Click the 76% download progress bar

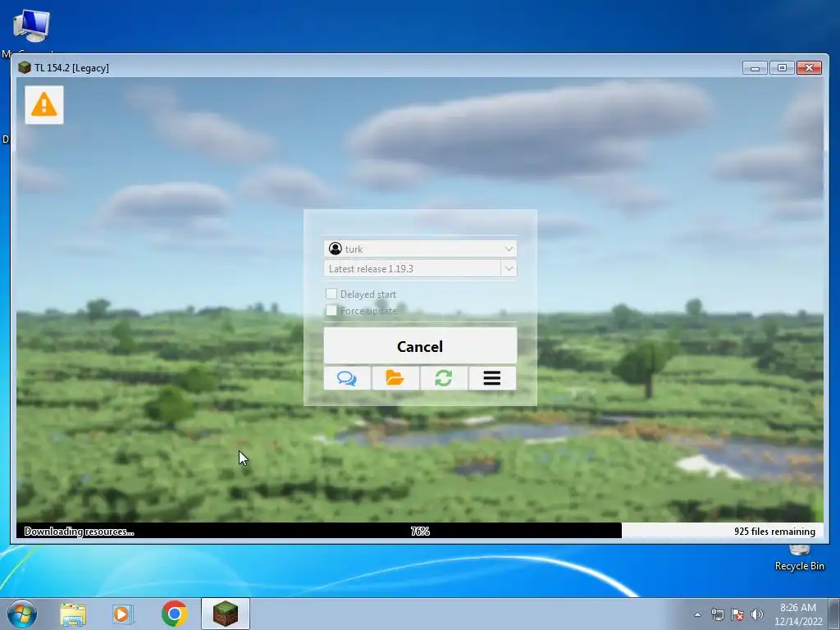(420, 531)
